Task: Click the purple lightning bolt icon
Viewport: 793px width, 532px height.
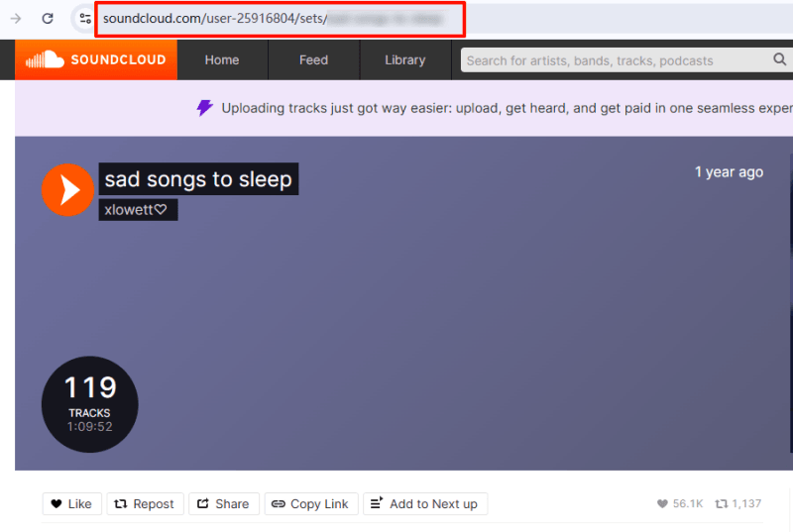Action: coord(204,108)
